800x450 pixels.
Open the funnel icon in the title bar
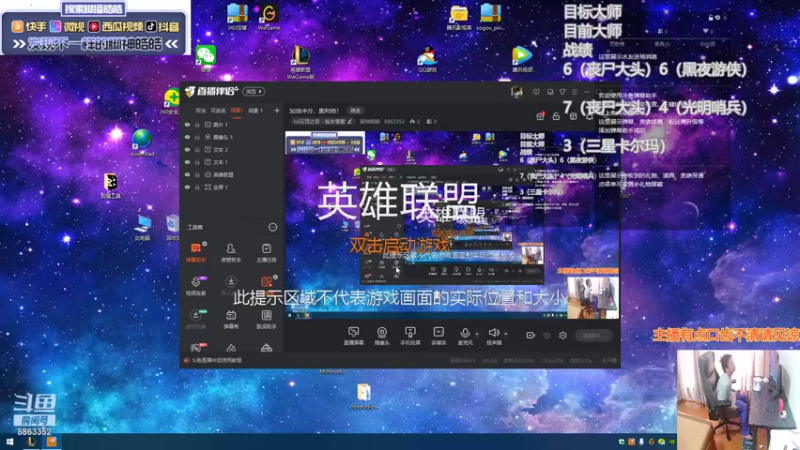[x=562, y=92]
